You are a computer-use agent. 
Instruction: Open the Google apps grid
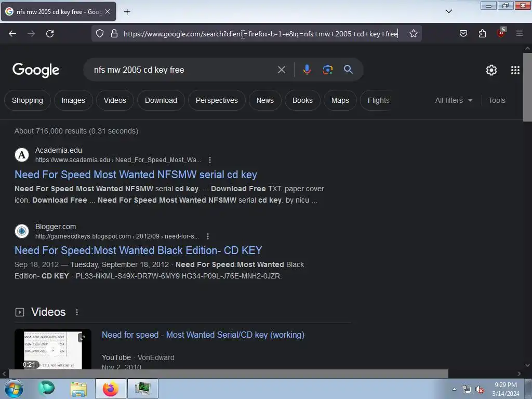pos(515,70)
